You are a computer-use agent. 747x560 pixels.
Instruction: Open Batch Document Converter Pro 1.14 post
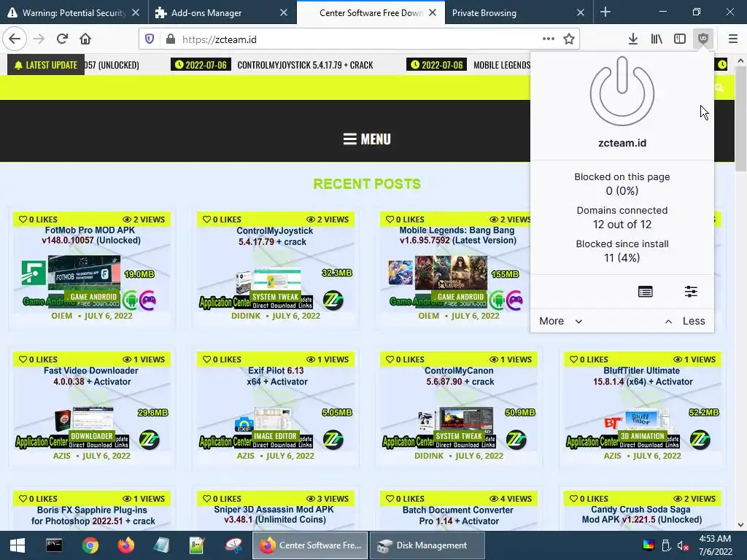point(458,516)
